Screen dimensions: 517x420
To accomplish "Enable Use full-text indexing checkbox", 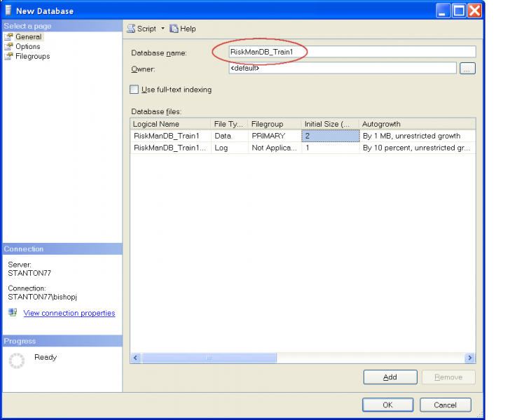I will pos(134,90).
